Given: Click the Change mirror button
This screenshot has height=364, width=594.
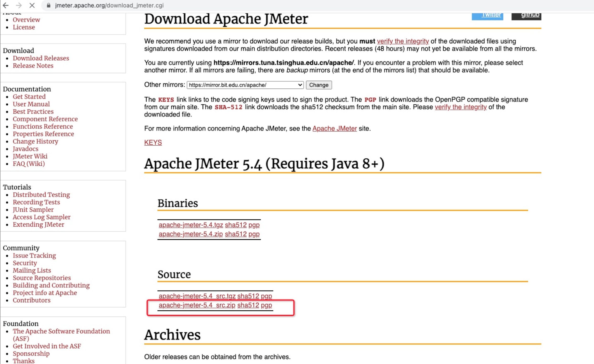Looking at the screenshot, I should (319, 85).
